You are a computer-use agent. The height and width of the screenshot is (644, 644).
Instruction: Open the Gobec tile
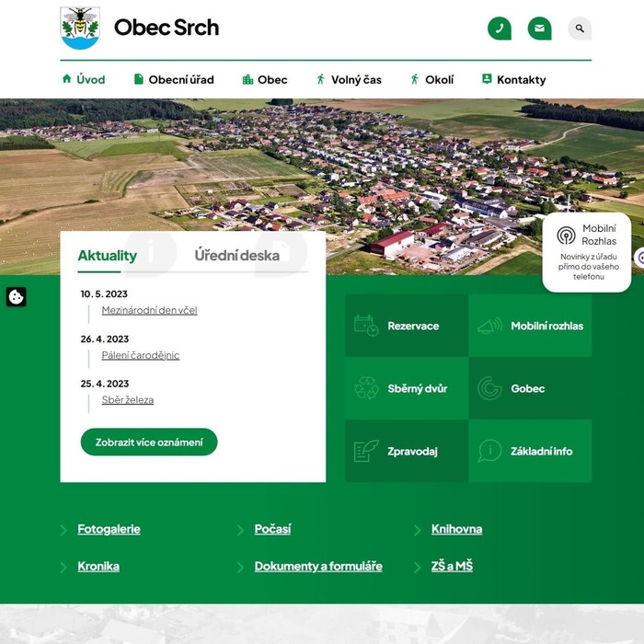[x=530, y=388]
